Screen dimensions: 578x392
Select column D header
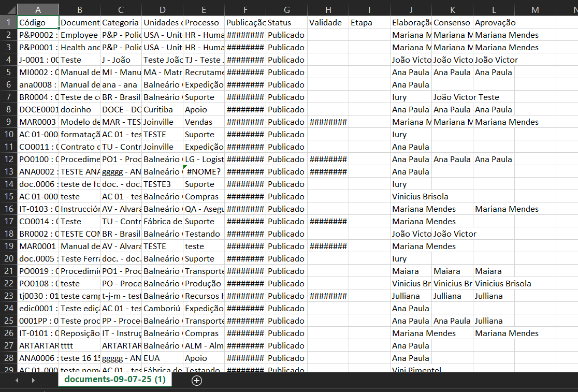pos(162,10)
